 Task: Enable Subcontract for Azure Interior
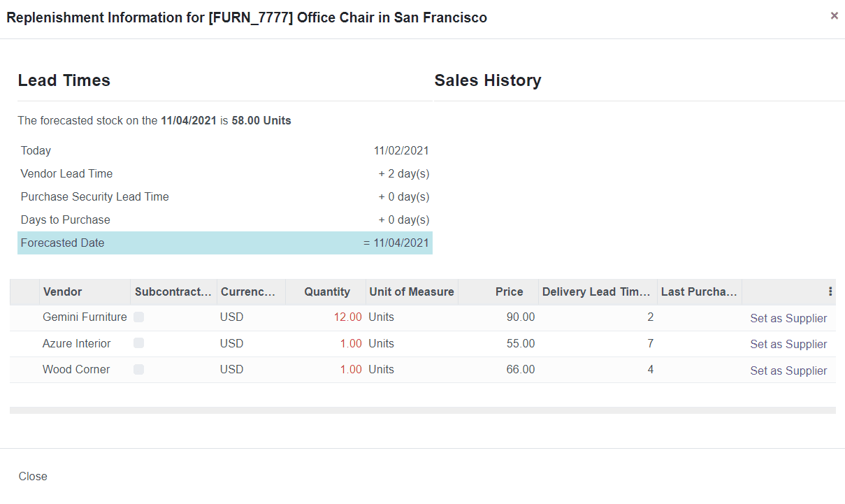(x=138, y=343)
